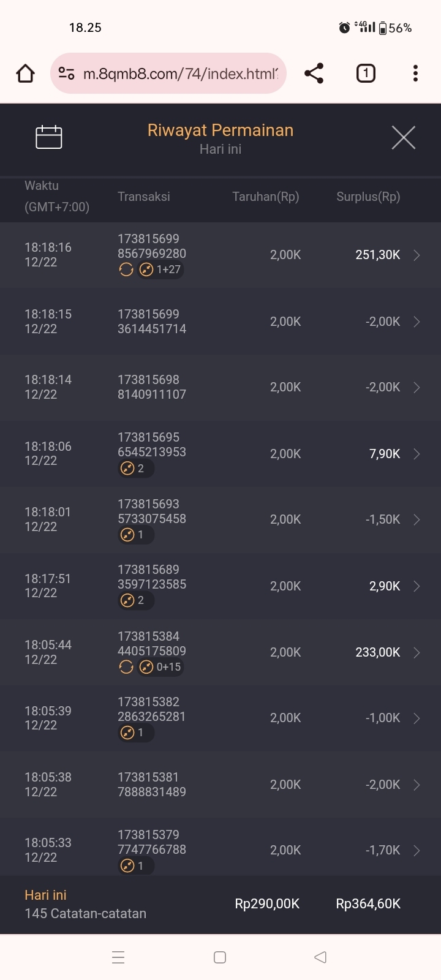The height and width of the screenshot is (980, 441).
Task: Open transaction 173815381 7888831489
Action: point(152,785)
